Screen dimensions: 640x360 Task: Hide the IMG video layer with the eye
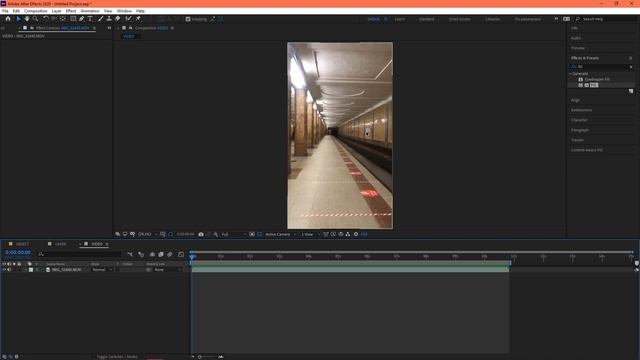coord(4,270)
